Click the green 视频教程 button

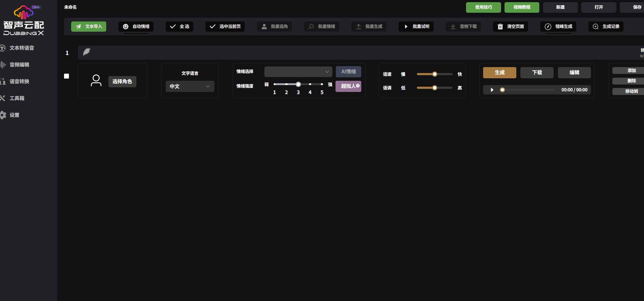(x=522, y=7)
